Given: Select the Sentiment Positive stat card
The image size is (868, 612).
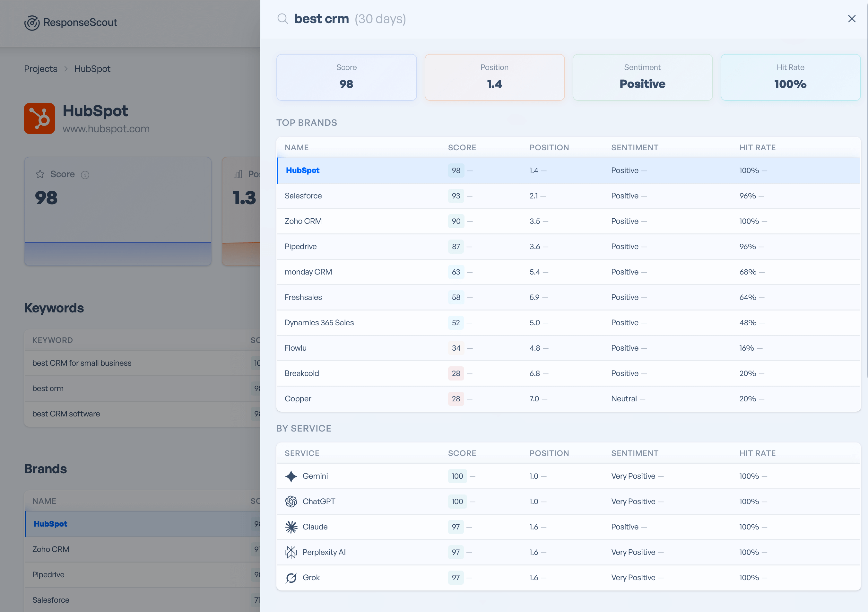Looking at the screenshot, I should point(642,77).
